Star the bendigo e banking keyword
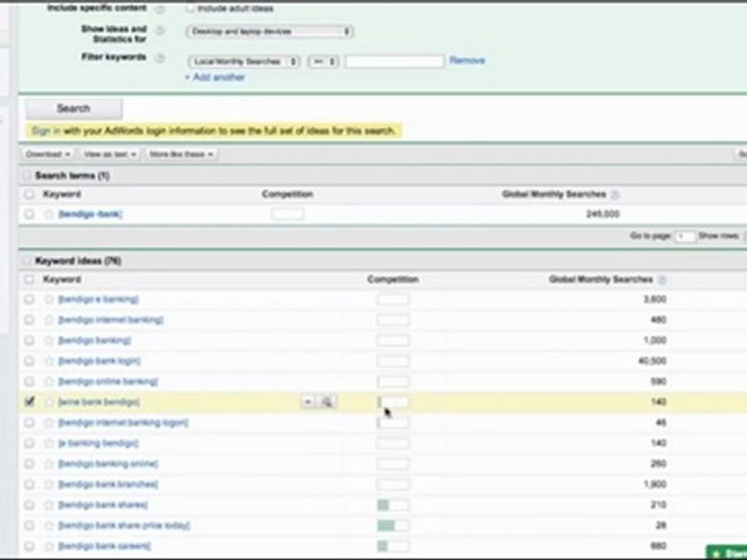The width and height of the screenshot is (747, 560). coord(49,299)
